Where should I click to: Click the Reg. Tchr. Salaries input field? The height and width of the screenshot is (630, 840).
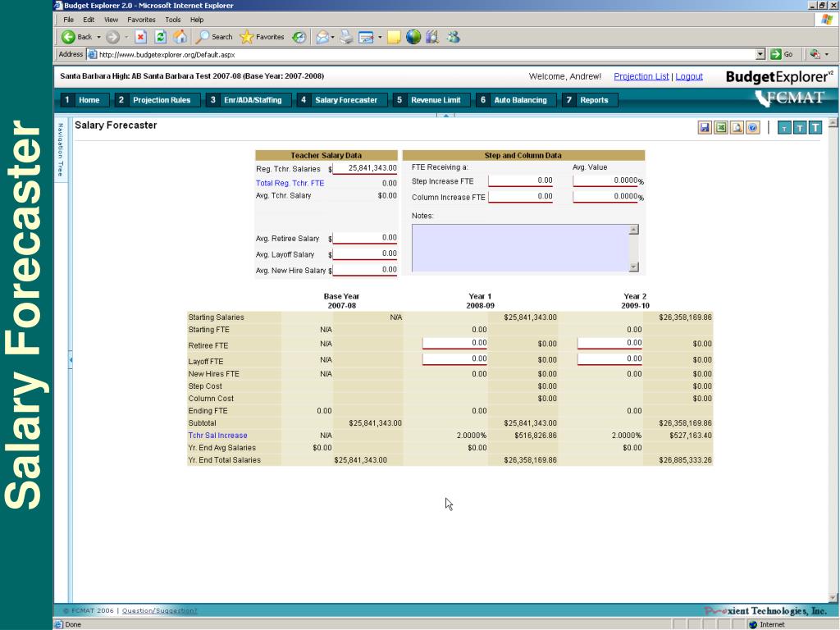[365, 167]
